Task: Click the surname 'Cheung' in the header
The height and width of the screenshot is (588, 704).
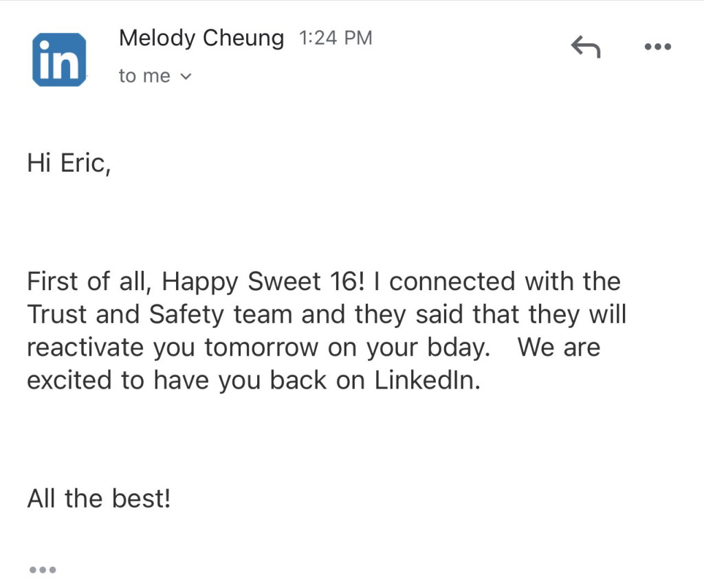Action: coord(245,38)
